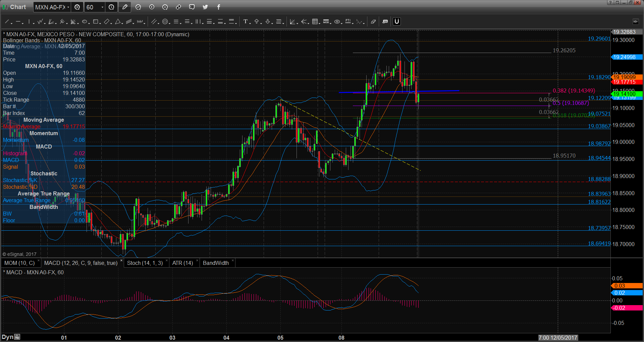Click the 0.382 (19.14349) Fibonacci label

point(574,91)
